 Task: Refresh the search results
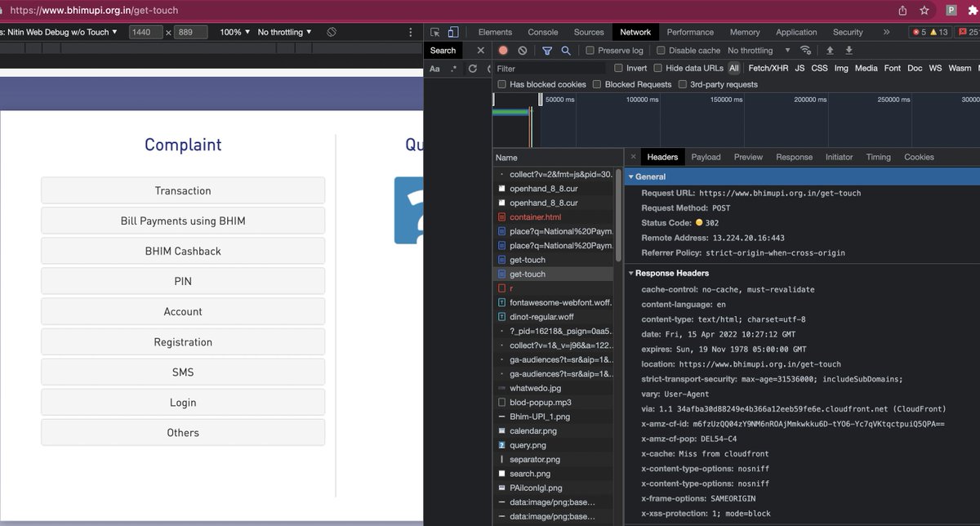coord(473,69)
